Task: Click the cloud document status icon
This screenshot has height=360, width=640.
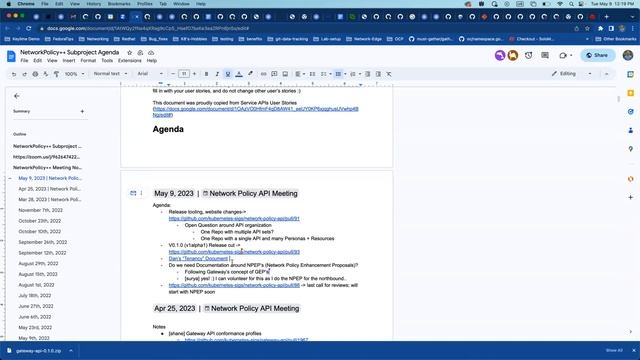Action: pyautogui.click(x=151, y=53)
